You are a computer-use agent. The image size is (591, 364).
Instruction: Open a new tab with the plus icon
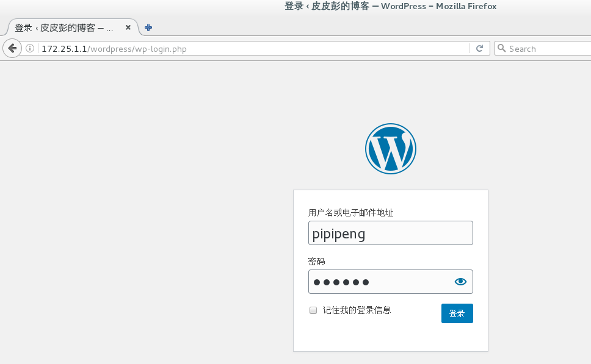148,27
